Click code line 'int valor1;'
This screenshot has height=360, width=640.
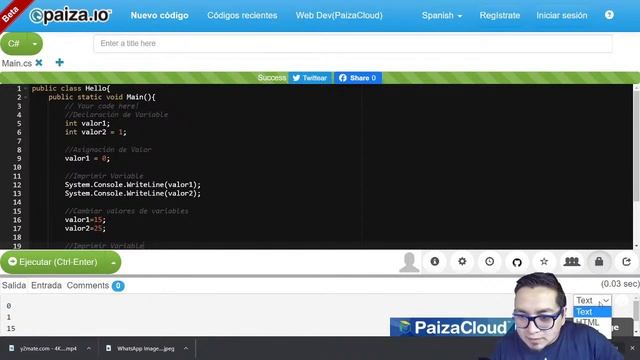click(x=87, y=123)
